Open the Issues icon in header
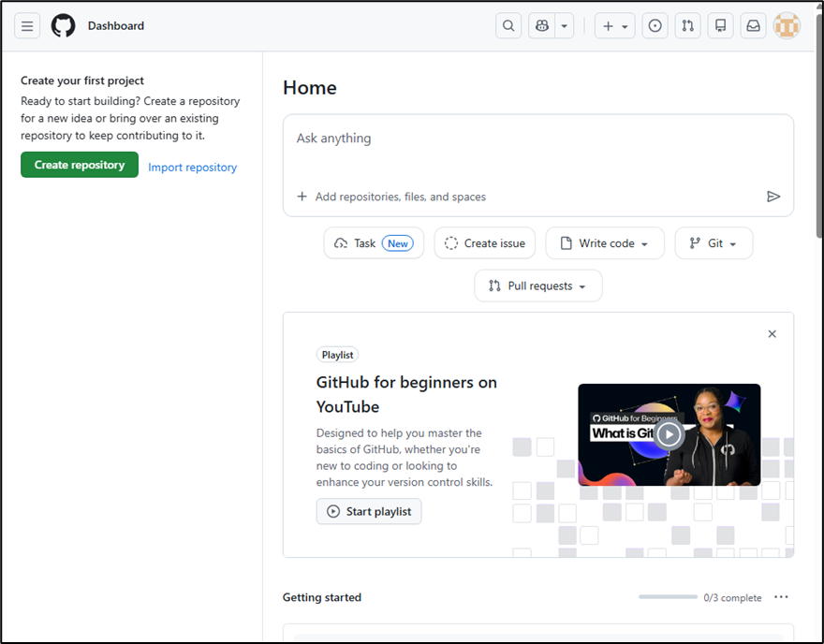Image resolution: width=824 pixels, height=644 pixels. click(x=655, y=25)
